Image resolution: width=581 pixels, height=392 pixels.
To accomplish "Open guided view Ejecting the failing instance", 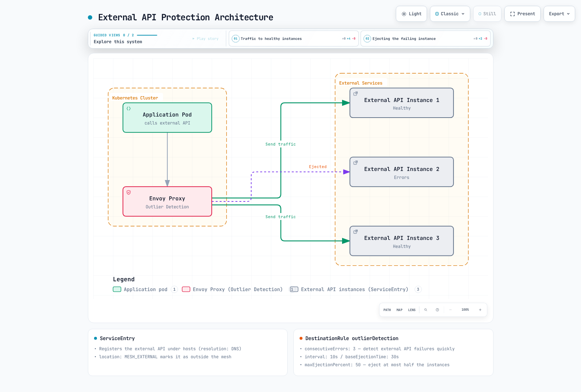I will [x=426, y=38].
